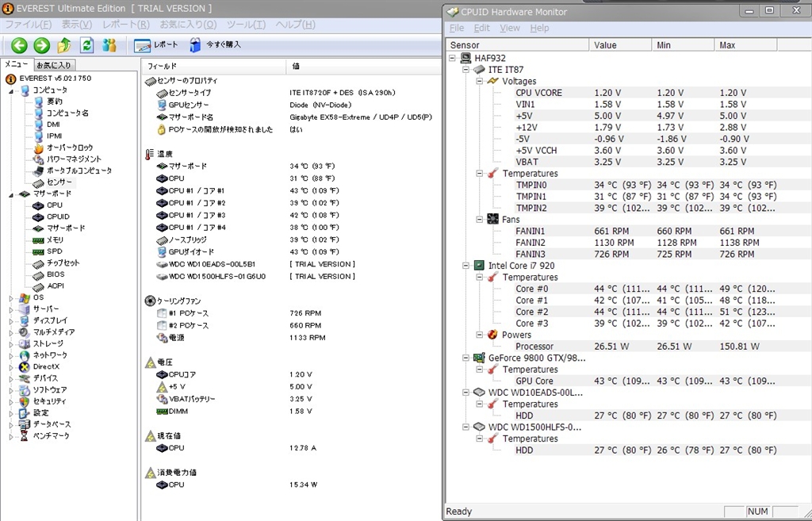Select CPUID under マザーボード tree
Viewport: 812px width, 521px height.
(58, 216)
